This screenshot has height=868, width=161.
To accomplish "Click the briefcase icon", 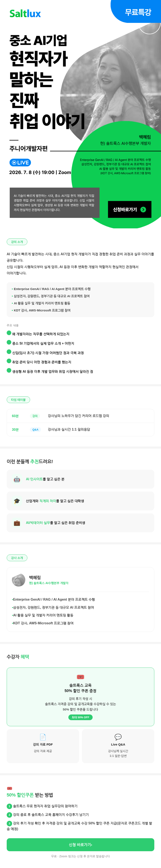I will click(x=17, y=523).
